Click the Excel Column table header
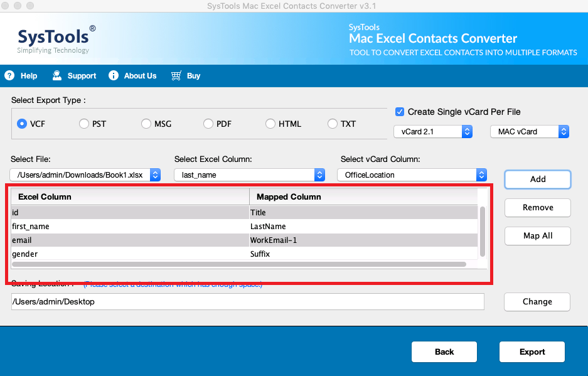Image resolution: width=588 pixels, height=376 pixels. pos(130,196)
